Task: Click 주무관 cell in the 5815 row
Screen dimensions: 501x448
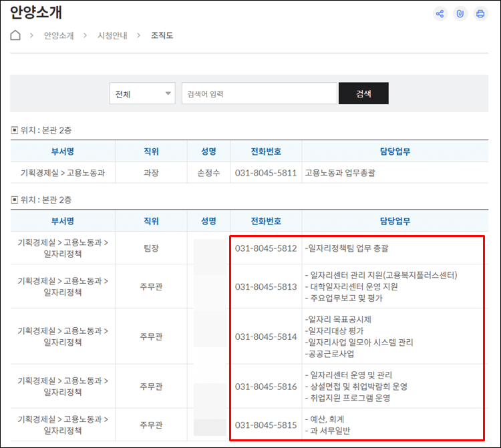Action: pos(151,425)
